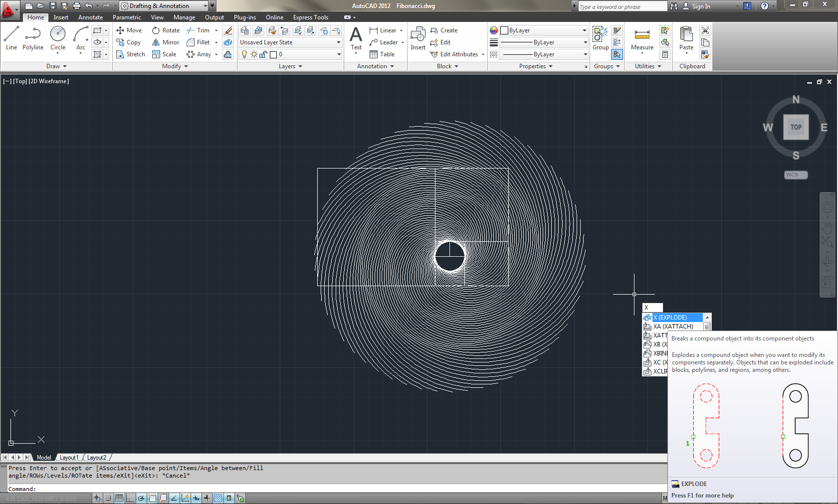Click the Rotate tool
Viewport: 838px width, 504px height.
click(x=166, y=30)
